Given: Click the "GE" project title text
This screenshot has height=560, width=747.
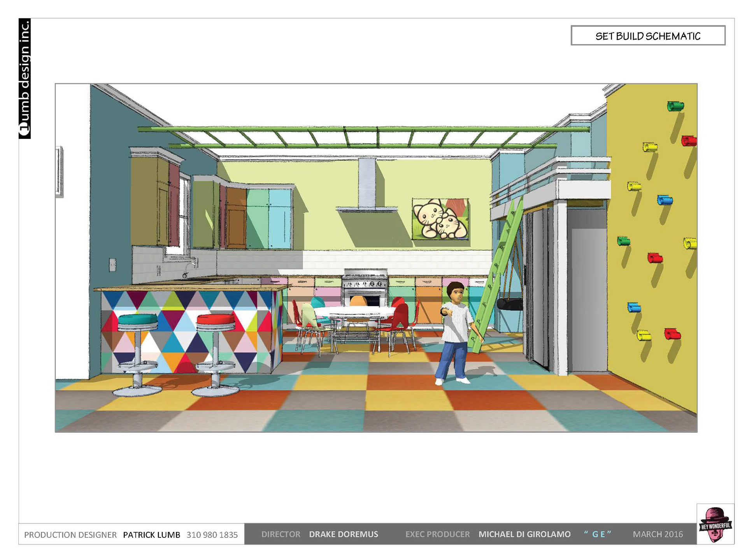Looking at the screenshot, I should tap(597, 534).
